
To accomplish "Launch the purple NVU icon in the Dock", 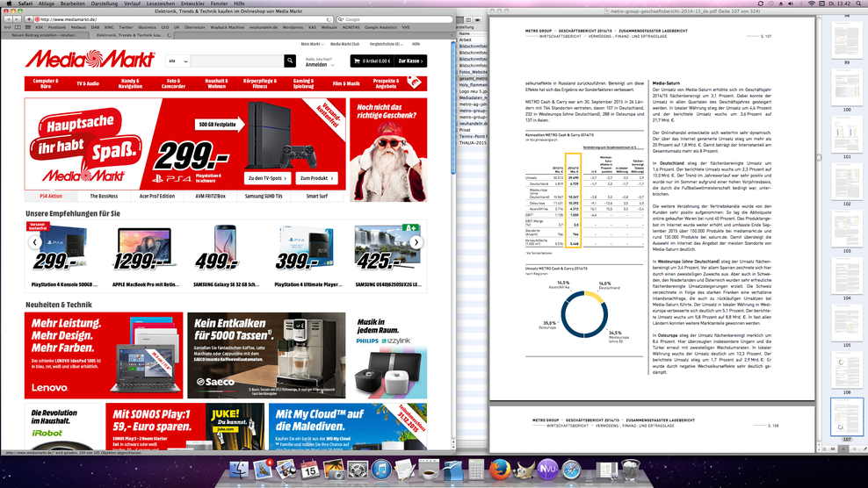I will coord(547,470).
